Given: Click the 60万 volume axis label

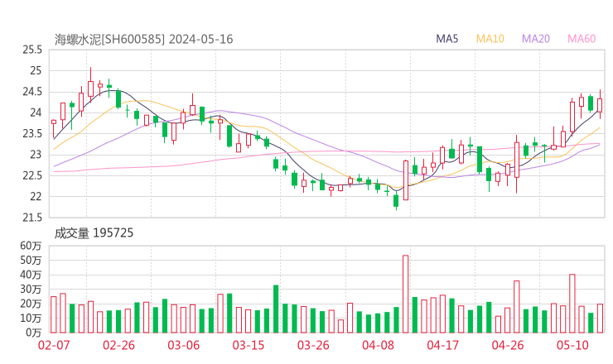Looking at the screenshot, I should pyautogui.click(x=31, y=246).
